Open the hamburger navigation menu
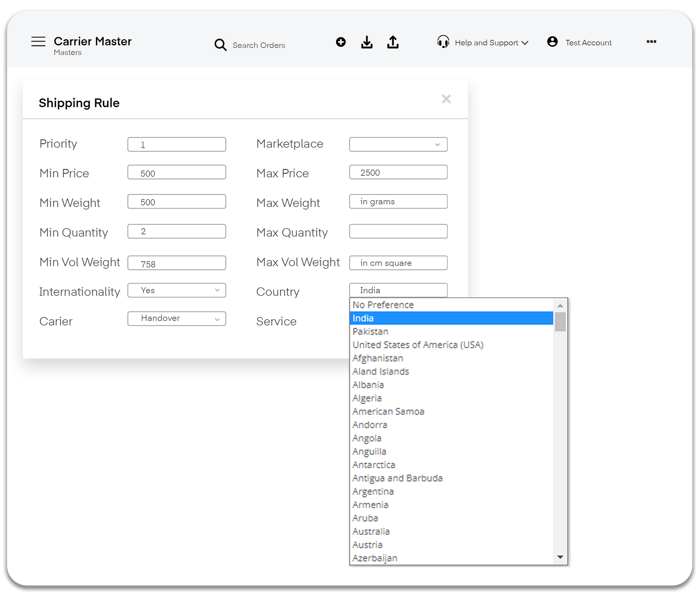 coord(38,42)
